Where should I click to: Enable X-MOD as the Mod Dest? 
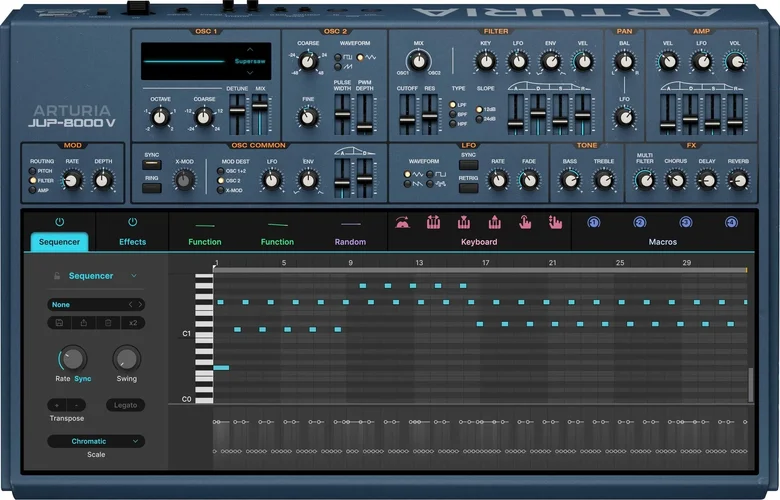click(x=220, y=190)
